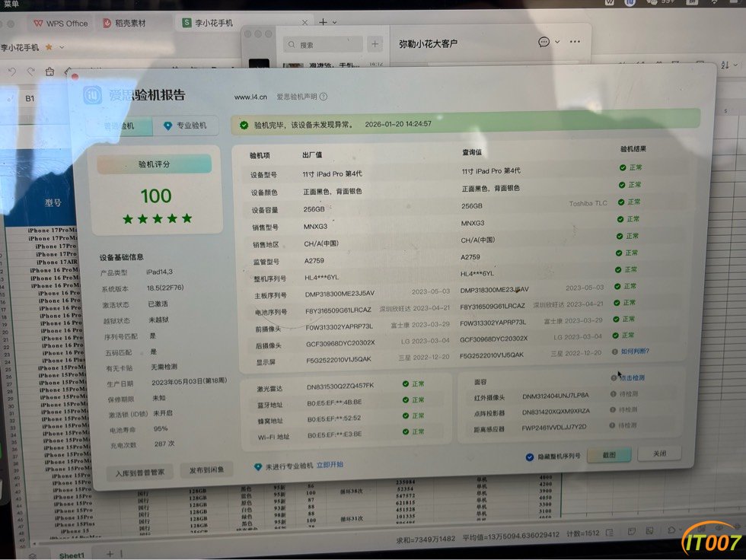This screenshot has width=746, height=560.
Task: Click the 验机评分 score header
Action: (x=154, y=164)
